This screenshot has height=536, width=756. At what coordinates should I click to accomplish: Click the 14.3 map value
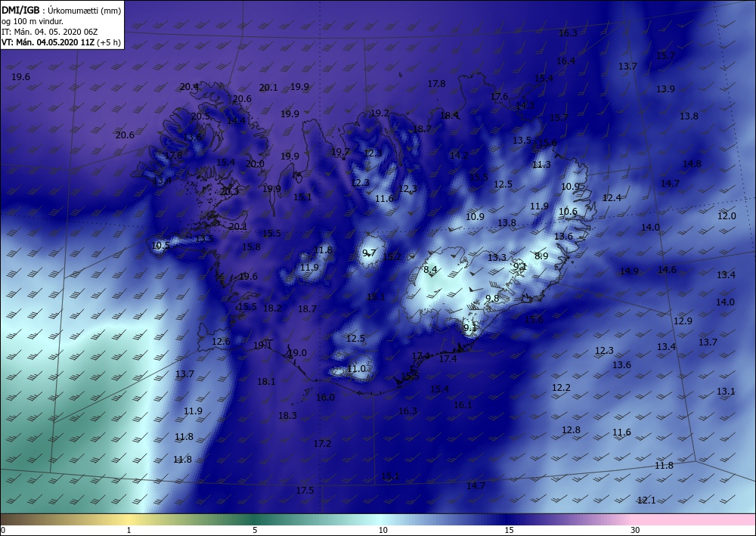click(525, 106)
